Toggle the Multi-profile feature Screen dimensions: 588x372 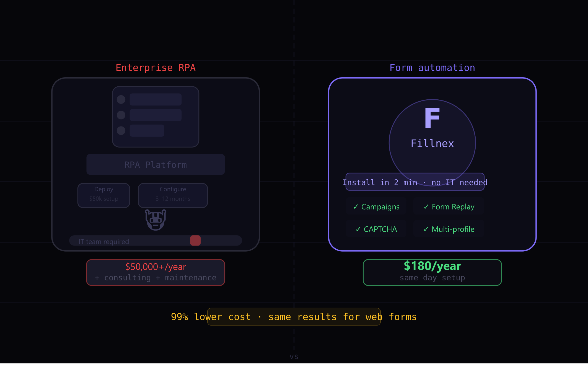coord(448,229)
